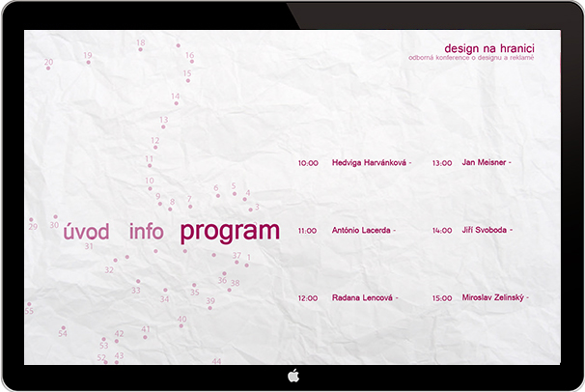The height and width of the screenshot is (392, 585).
Task: Open Jiří Svoboda program entry
Action: [x=485, y=231]
